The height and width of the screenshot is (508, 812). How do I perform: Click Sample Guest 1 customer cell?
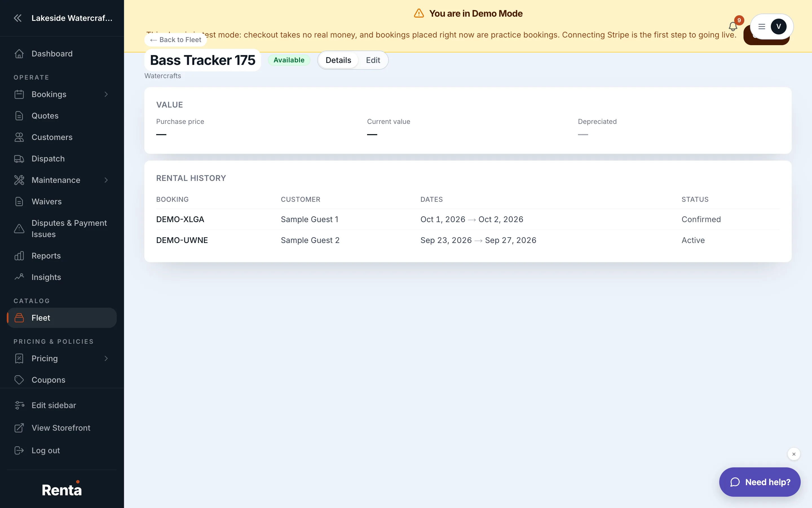[309, 219]
